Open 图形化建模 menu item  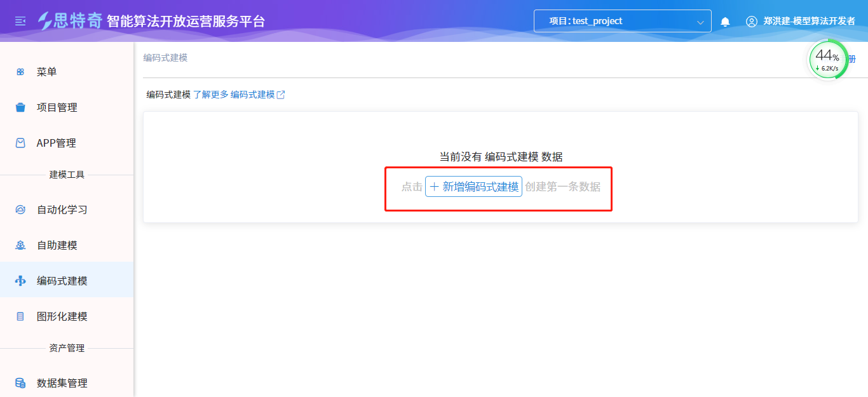(67, 316)
